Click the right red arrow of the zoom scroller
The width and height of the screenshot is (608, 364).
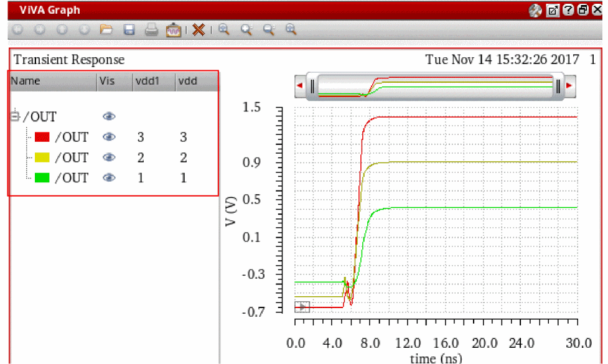(x=569, y=85)
